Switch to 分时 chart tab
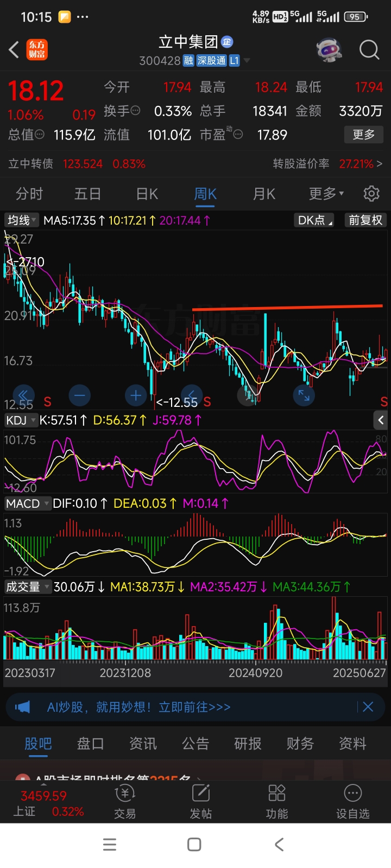The image size is (391, 868). click(29, 194)
